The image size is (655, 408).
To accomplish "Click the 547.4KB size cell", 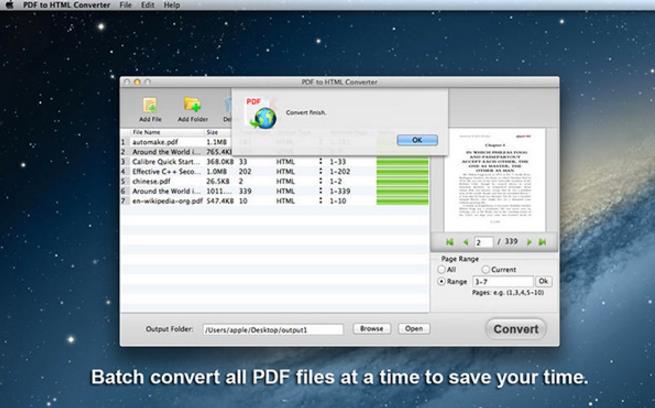I will tap(220, 201).
